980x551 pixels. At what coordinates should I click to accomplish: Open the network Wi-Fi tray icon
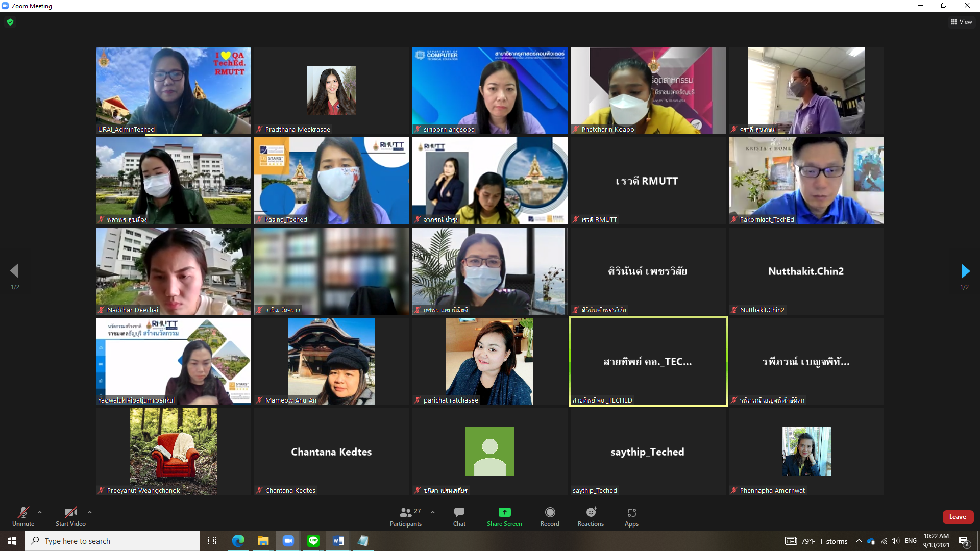884,541
